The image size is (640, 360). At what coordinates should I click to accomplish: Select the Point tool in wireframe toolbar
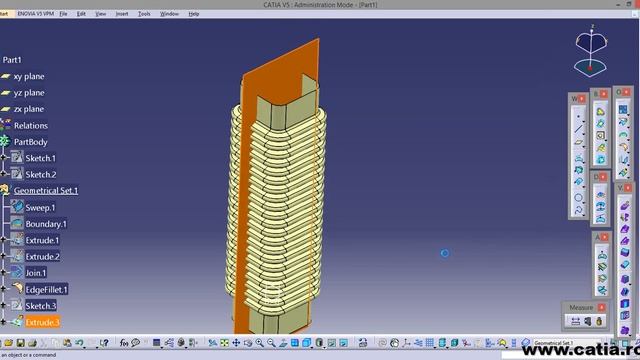(578, 116)
